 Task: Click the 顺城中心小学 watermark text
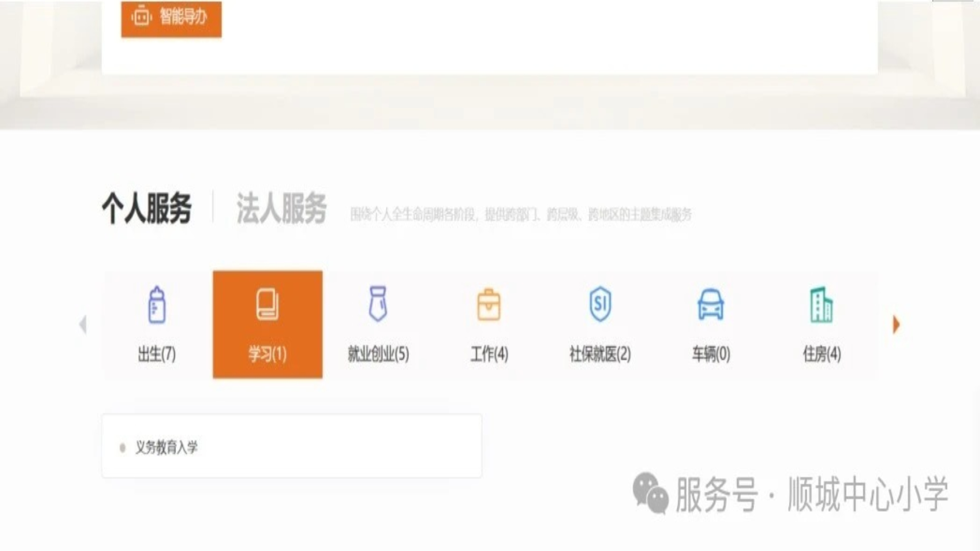[x=867, y=494]
